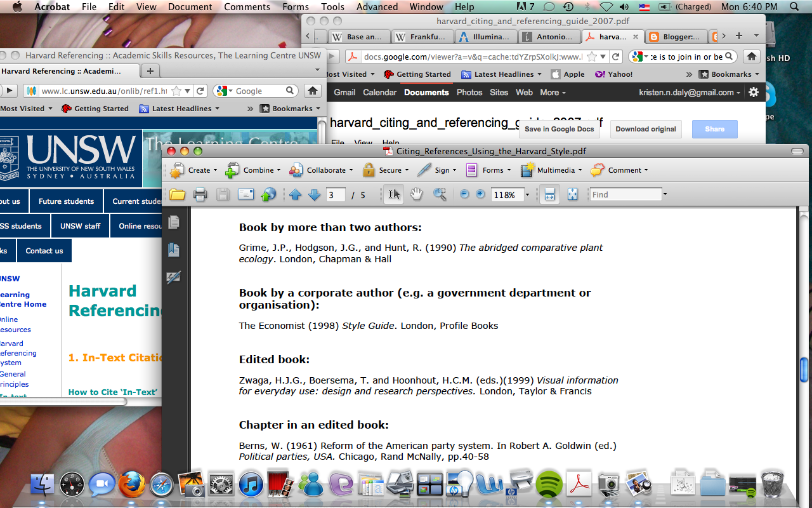
Task: Go to previous page with up arrow
Action: tap(295, 195)
